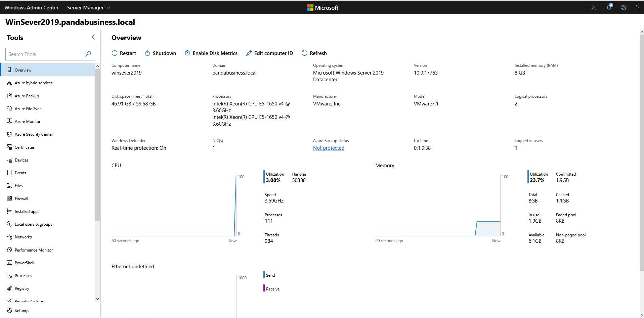This screenshot has height=318, width=644.
Task: Click the Not protected backup link
Action: click(x=329, y=148)
